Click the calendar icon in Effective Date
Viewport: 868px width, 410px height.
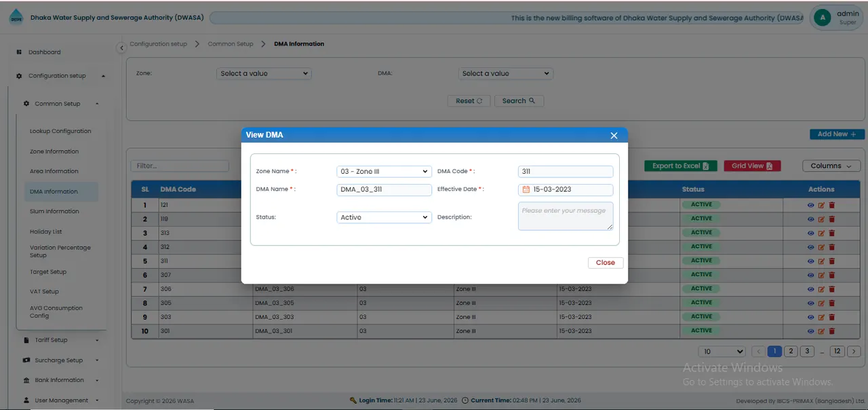pos(526,190)
